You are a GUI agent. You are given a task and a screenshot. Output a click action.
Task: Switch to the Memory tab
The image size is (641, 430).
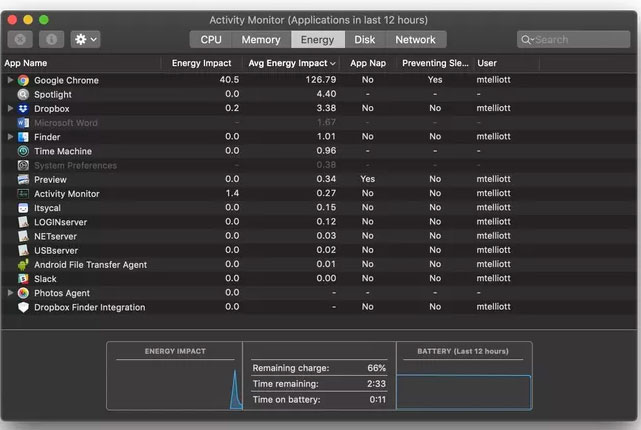coord(260,40)
